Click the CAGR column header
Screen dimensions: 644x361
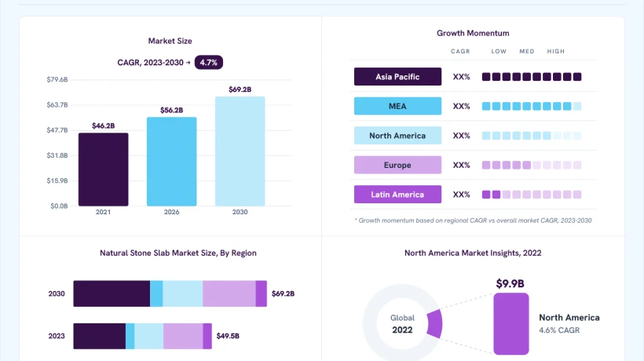tap(460, 51)
